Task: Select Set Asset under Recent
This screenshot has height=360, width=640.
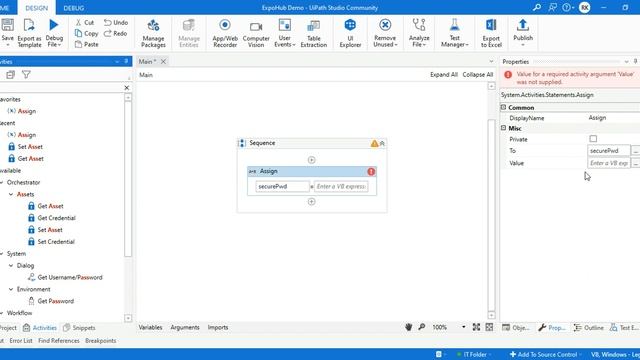Action: [x=30, y=147]
